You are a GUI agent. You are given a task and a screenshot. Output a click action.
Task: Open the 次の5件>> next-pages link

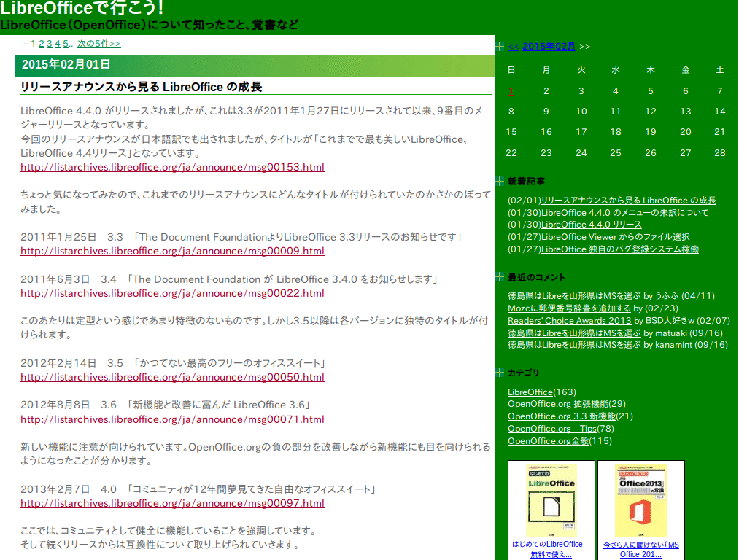[x=99, y=44]
